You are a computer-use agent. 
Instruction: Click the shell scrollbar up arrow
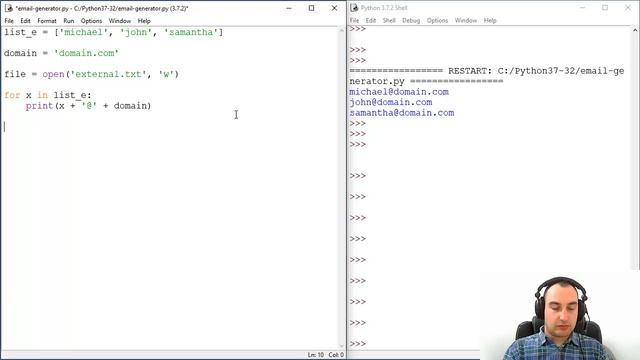(x=635, y=30)
